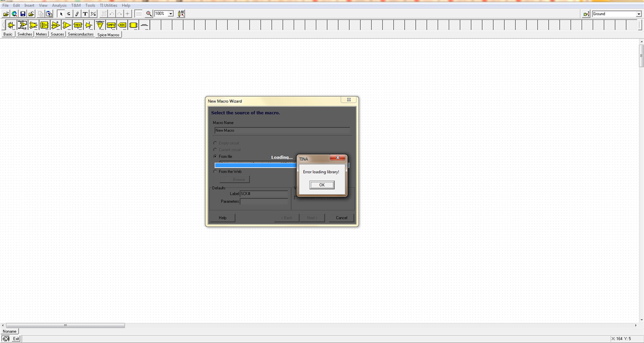
Task: Click the icon left of Ground dropdown
Action: [586, 14]
